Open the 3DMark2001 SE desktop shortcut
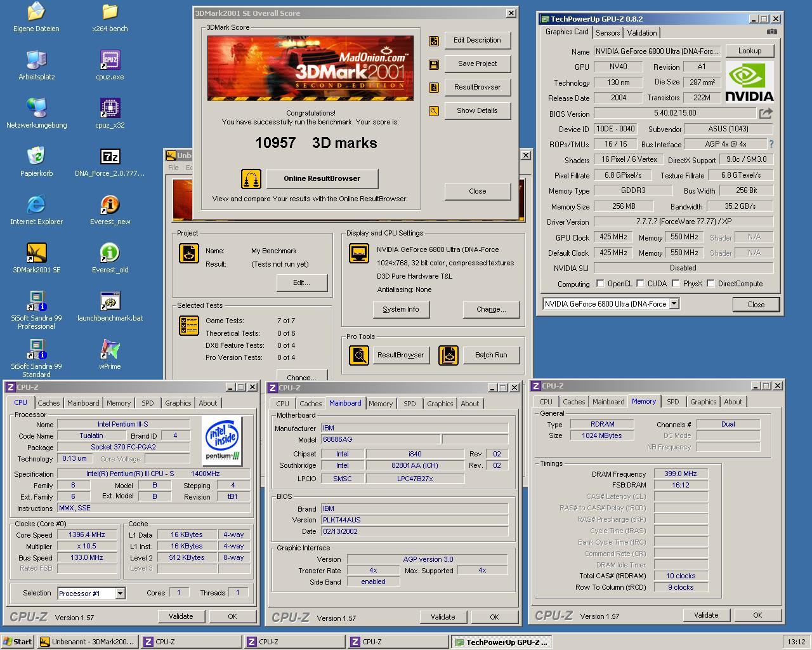Viewport: 812px width, 650px height. pos(36,253)
